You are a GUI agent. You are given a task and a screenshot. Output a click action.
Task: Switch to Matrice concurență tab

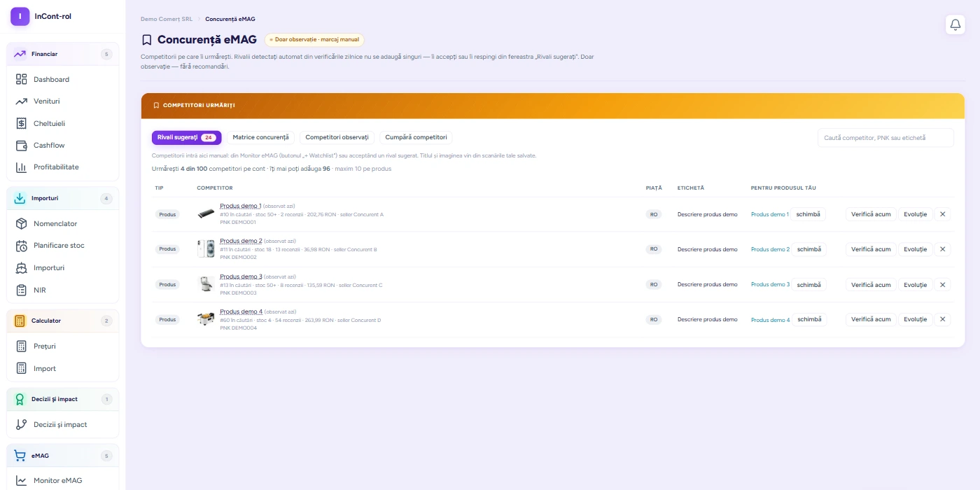pos(260,137)
